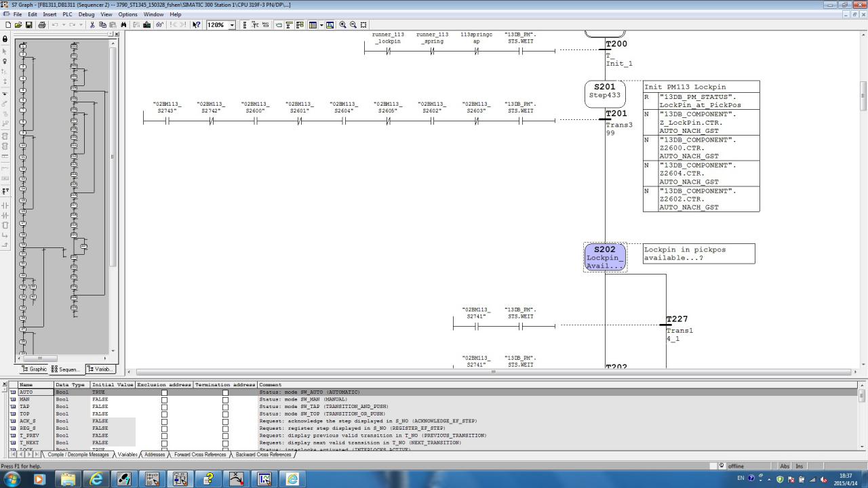Click the normally open contact icon
Viewport: 868px width, 488px height.
(x=5, y=205)
